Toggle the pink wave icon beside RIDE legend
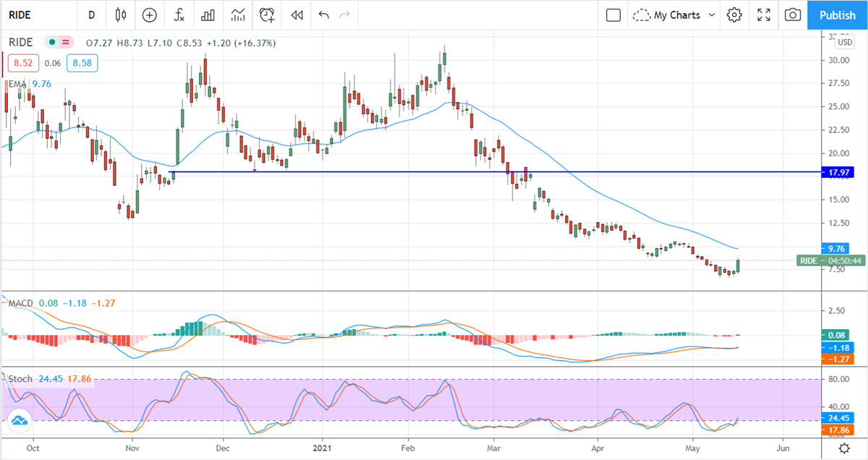This screenshot has width=868, height=460. (x=64, y=43)
